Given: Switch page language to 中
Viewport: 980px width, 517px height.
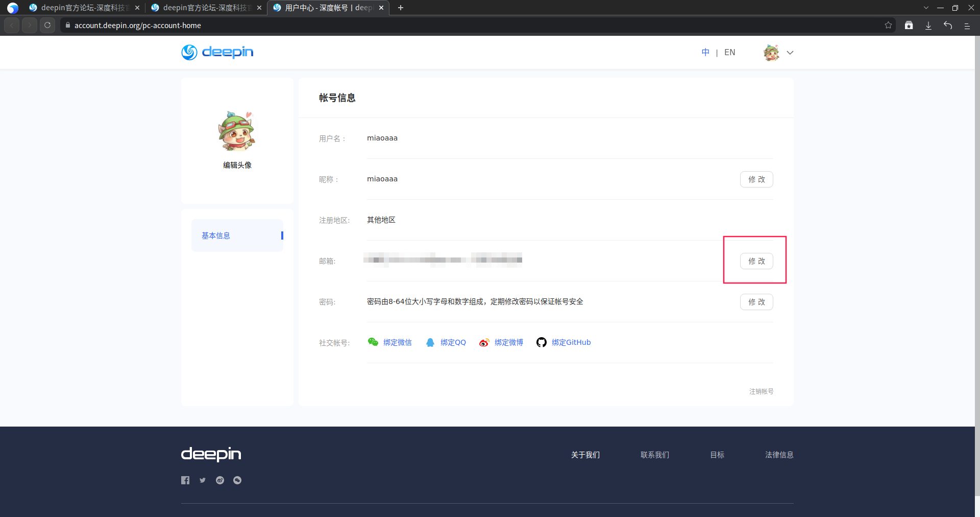Looking at the screenshot, I should 705,52.
